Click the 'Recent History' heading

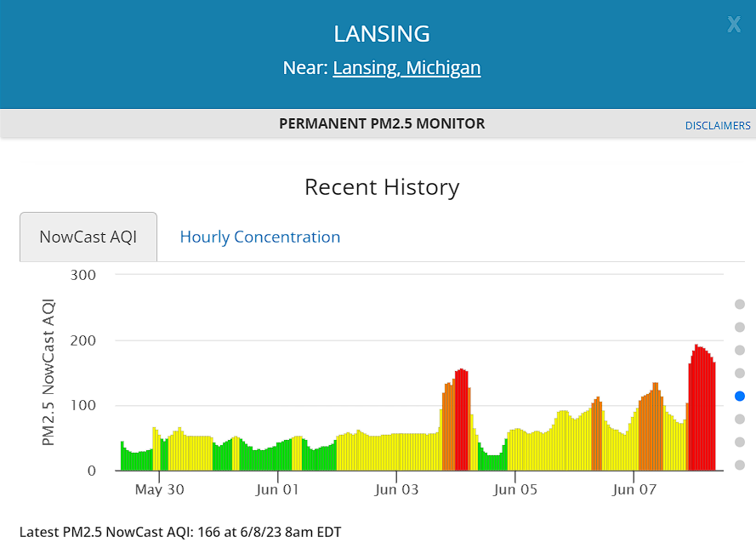(x=382, y=187)
